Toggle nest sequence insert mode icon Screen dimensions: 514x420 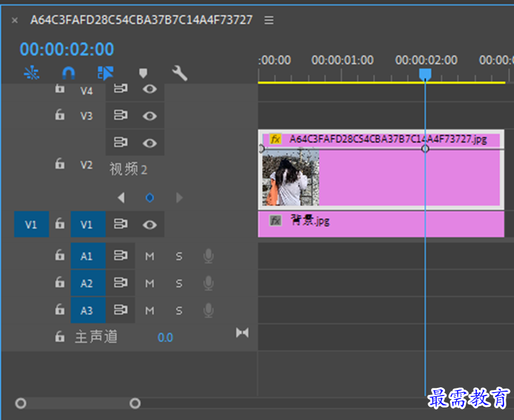(x=32, y=72)
